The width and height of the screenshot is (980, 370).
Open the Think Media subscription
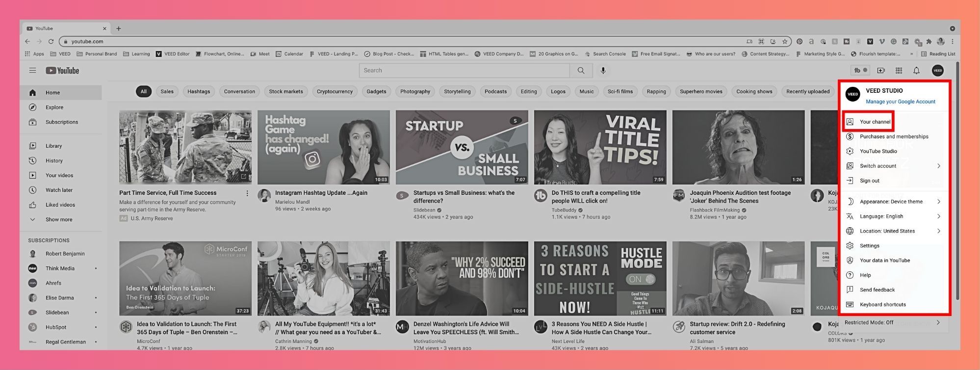[x=61, y=268]
